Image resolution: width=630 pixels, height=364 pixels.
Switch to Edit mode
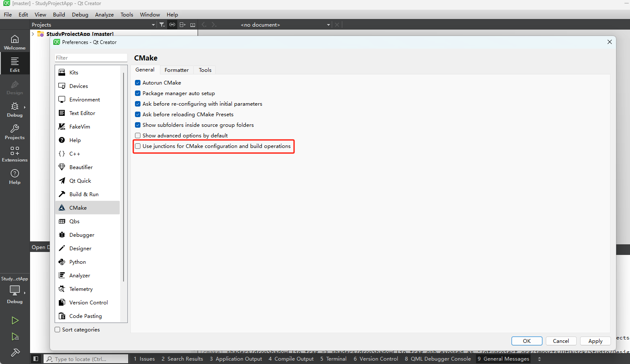(15, 64)
